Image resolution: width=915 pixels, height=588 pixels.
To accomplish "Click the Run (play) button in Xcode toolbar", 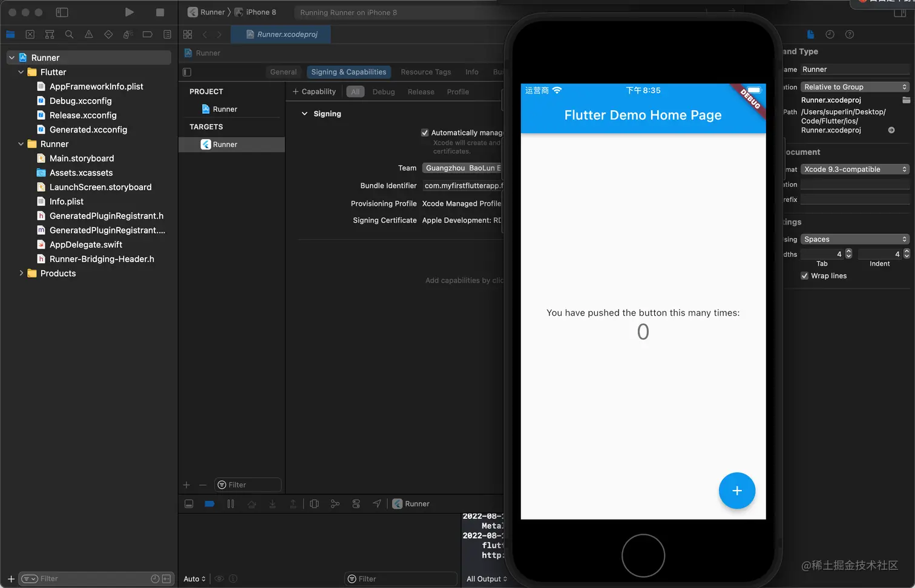I will click(x=129, y=12).
